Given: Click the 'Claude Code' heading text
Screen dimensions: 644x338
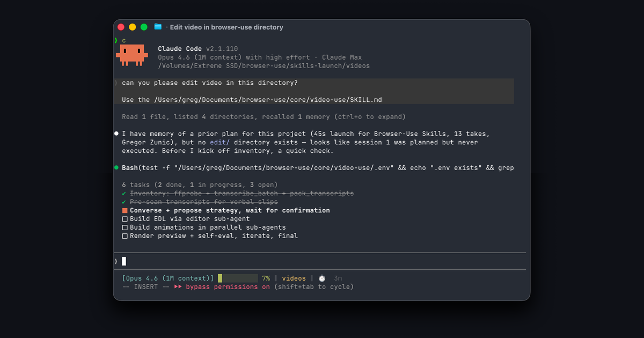Looking at the screenshot, I should 180,49.
